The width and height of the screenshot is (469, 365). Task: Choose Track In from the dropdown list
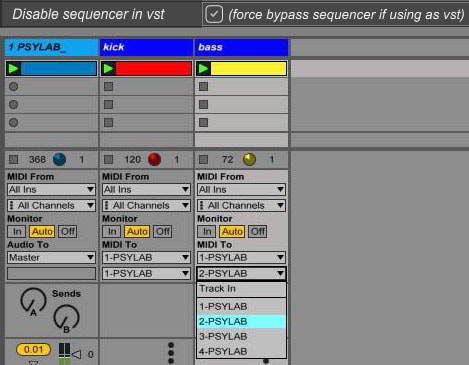pyautogui.click(x=242, y=289)
